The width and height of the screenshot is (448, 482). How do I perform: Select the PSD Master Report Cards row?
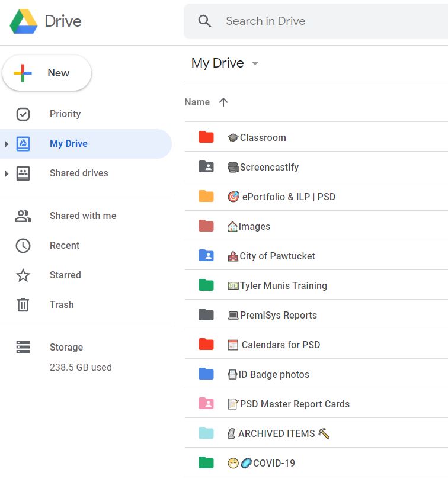click(x=316, y=403)
